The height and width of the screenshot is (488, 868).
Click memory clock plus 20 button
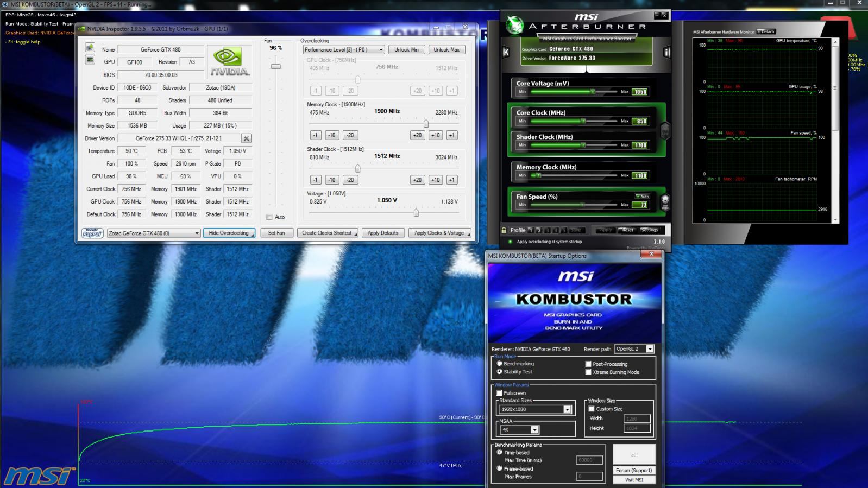point(417,135)
